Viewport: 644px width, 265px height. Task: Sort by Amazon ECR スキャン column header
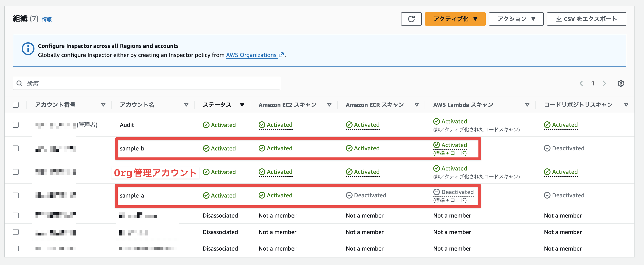click(374, 105)
